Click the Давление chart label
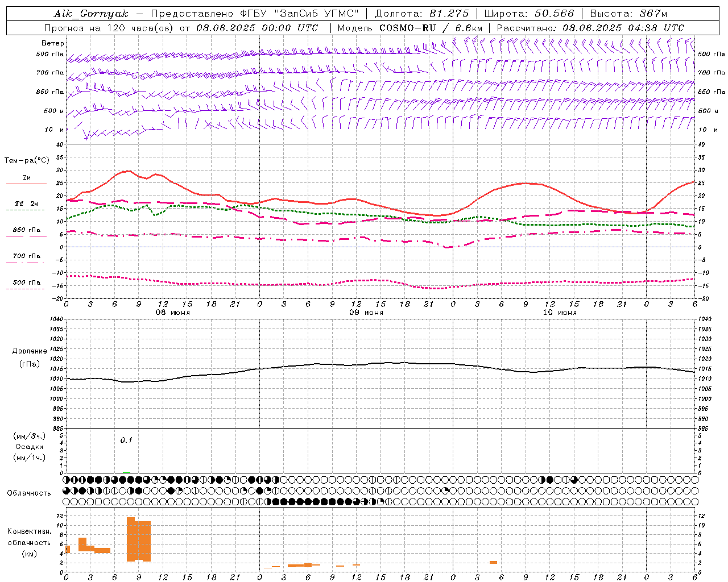 click(30, 351)
